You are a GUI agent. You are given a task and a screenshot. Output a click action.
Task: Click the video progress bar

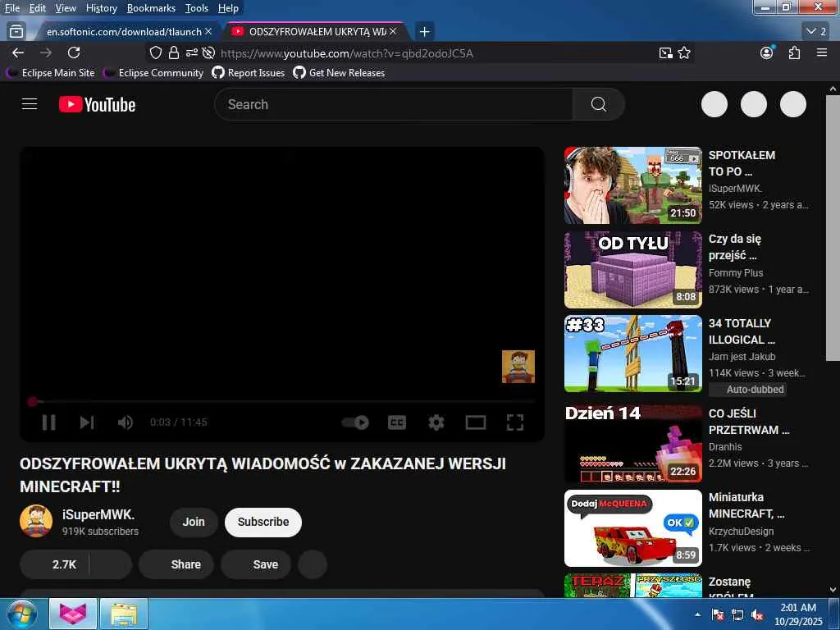coord(282,400)
